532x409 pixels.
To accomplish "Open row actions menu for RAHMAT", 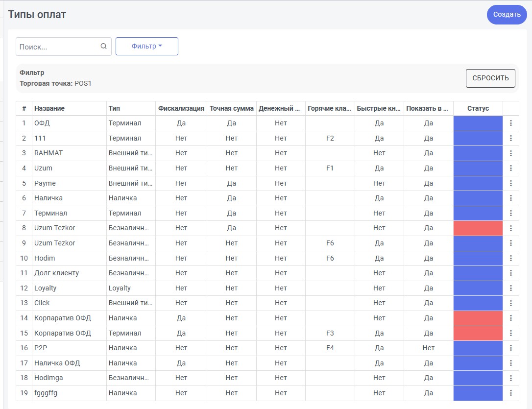I will [510, 153].
